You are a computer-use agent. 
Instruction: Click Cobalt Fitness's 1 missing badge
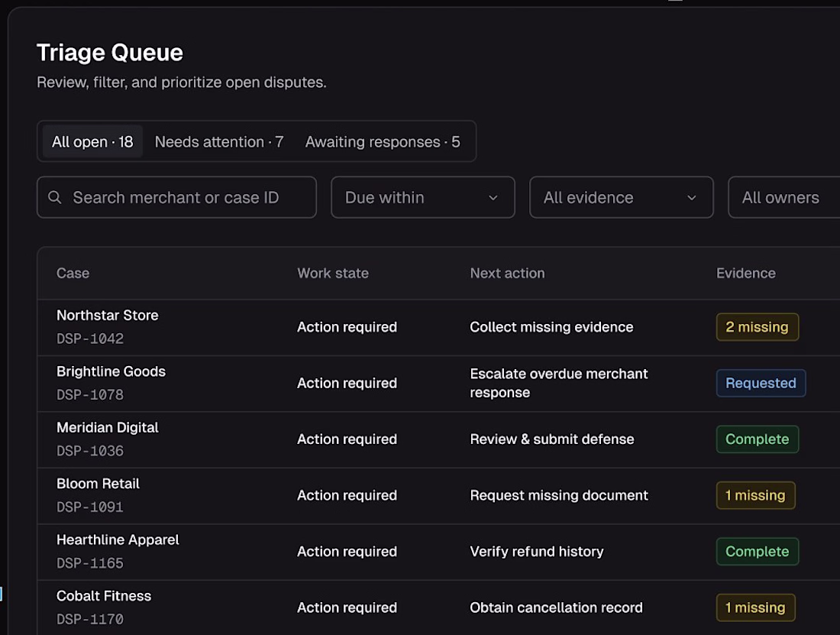755,607
